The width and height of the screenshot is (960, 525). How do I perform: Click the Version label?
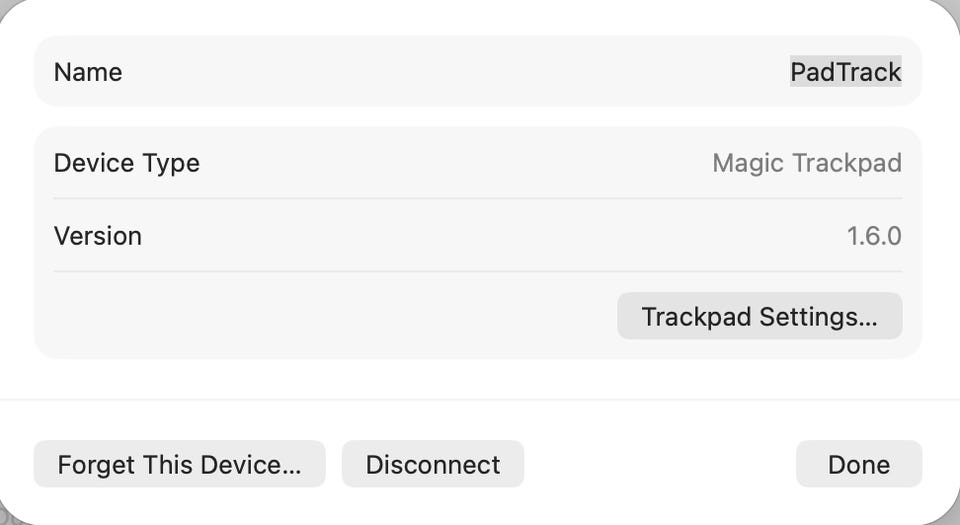coord(98,236)
